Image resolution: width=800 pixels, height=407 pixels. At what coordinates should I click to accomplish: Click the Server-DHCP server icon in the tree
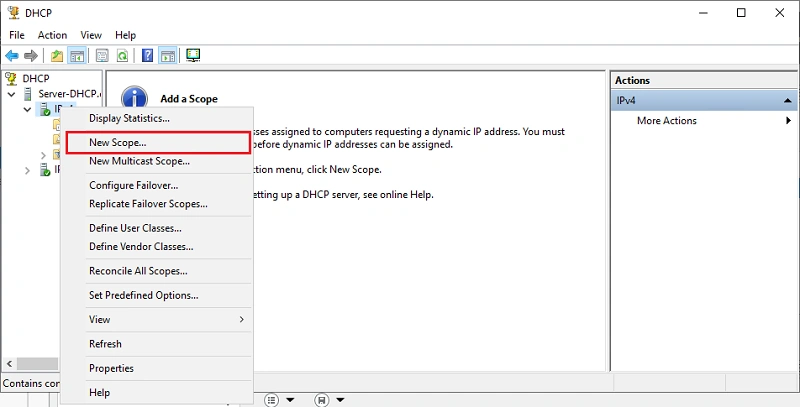coord(29,94)
